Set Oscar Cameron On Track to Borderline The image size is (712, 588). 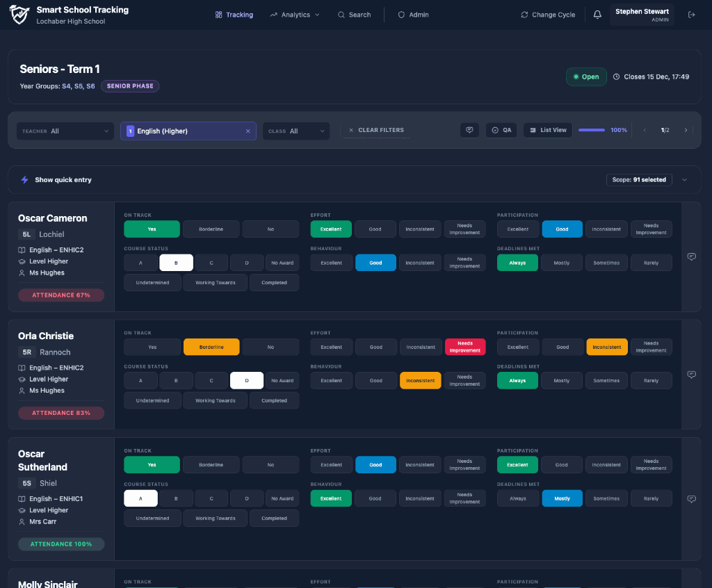click(x=211, y=229)
